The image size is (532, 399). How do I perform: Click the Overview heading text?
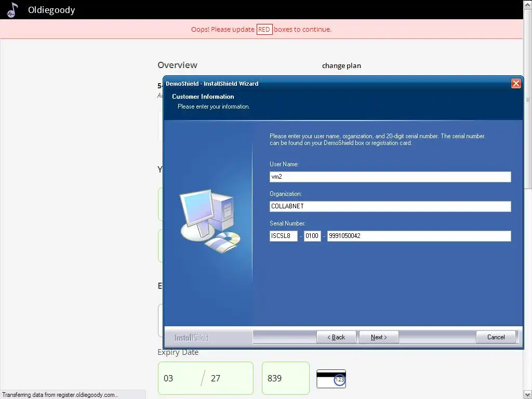point(177,65)
